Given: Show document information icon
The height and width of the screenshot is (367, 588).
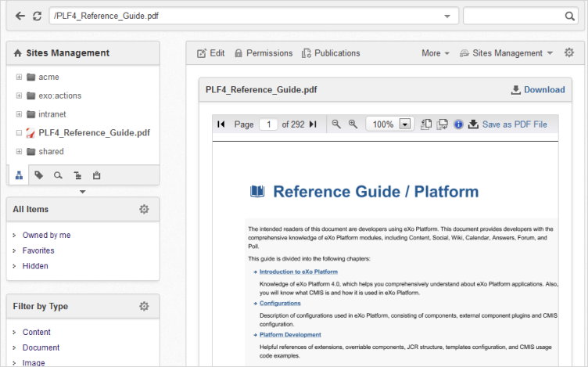Looking at the screenshot, I should coord(458,124).
